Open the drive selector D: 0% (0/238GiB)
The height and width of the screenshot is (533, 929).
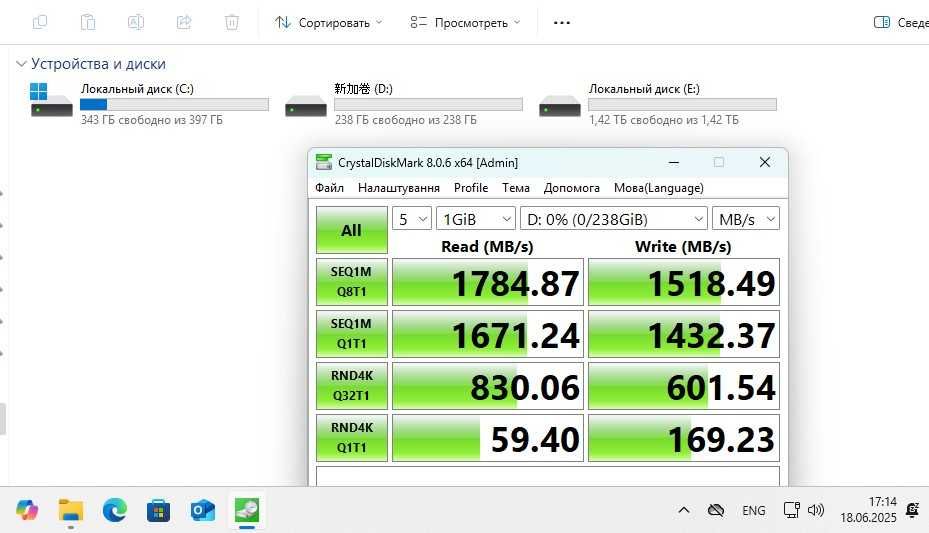tap(614, 219)
